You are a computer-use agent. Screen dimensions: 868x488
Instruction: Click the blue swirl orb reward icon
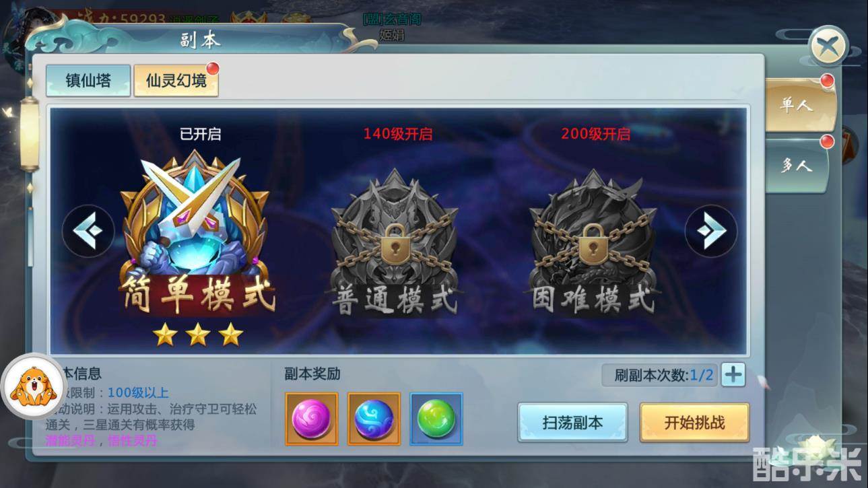click(374, 419)
